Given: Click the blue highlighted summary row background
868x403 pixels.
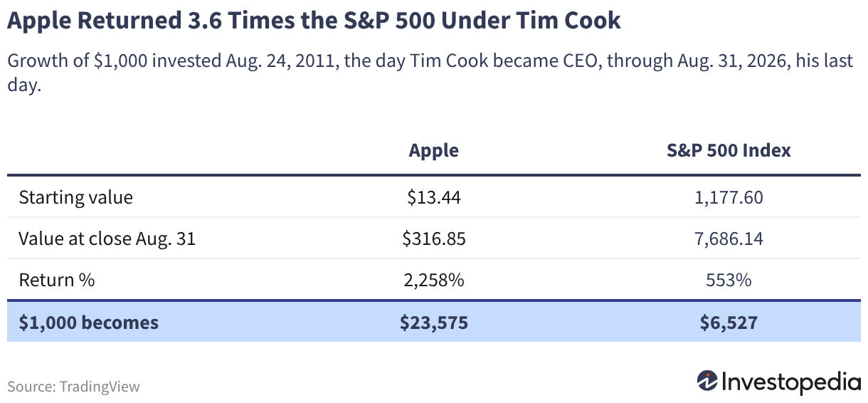Looking at the screenshot, I should [x=434, y=322].
